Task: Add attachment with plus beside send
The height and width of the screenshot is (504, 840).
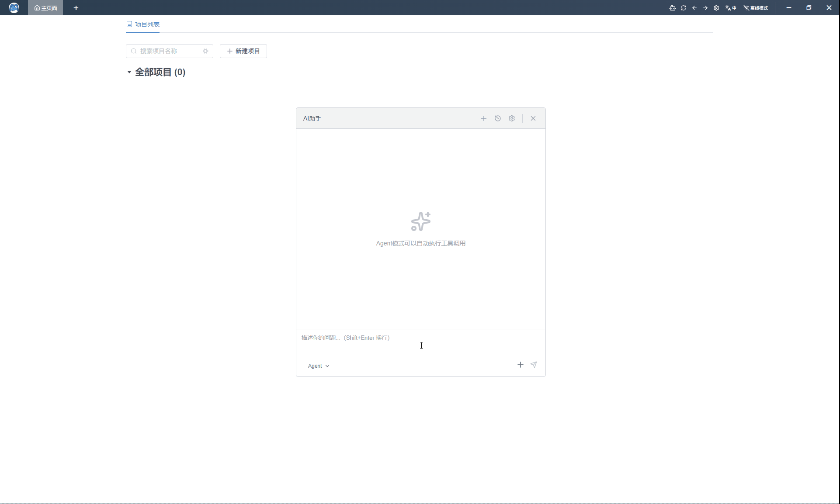Action: pos(521,365)
